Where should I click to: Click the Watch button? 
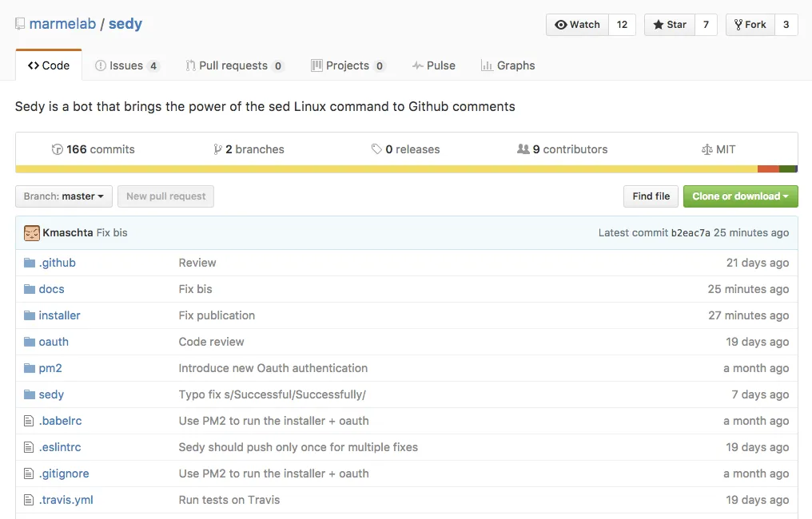(x=577, y=24)
